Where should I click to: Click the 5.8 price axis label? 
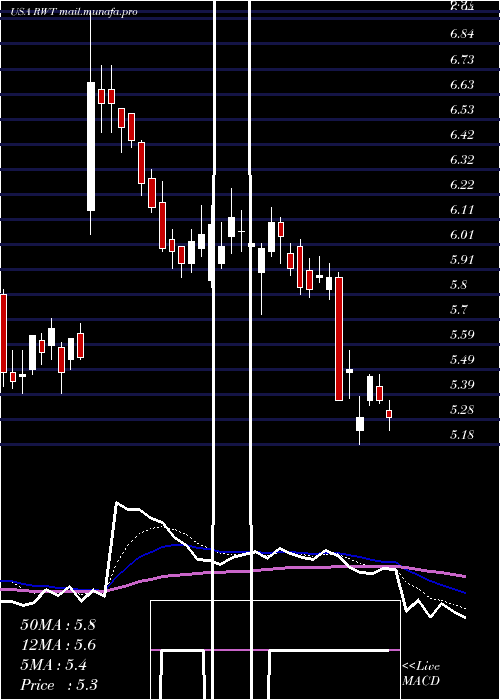[458, 284]
